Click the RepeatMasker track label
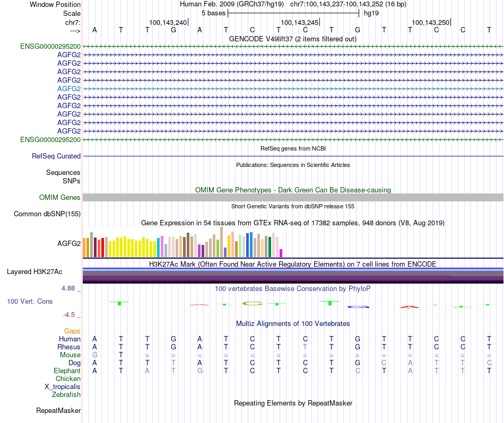 (58, 411)
